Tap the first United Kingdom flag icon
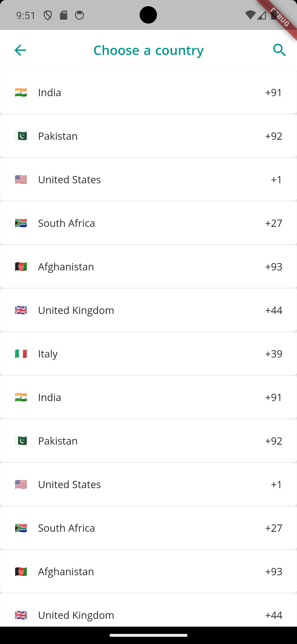 (x=21, y=310)
